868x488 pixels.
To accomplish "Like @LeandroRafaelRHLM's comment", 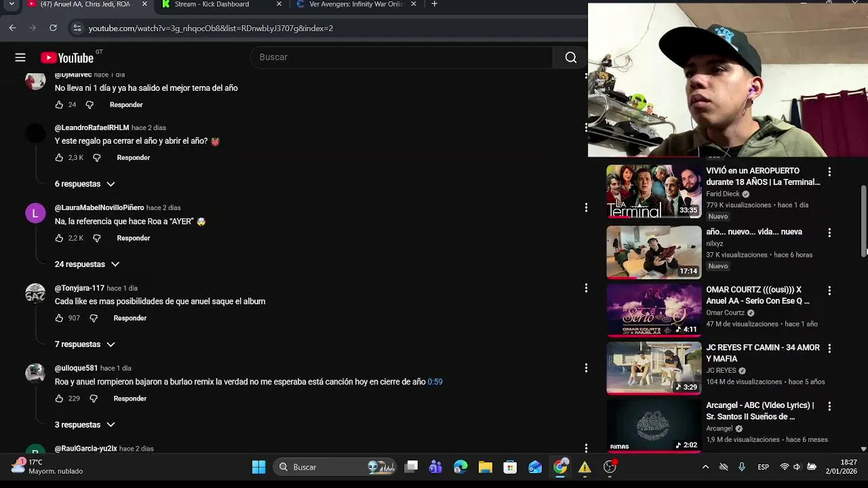I will click(x=59, y=158).
